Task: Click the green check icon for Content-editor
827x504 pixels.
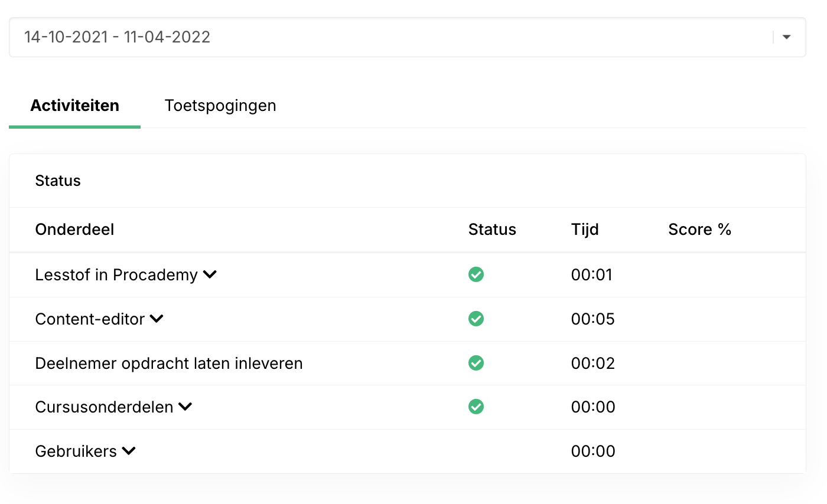Action: [476, 319]
